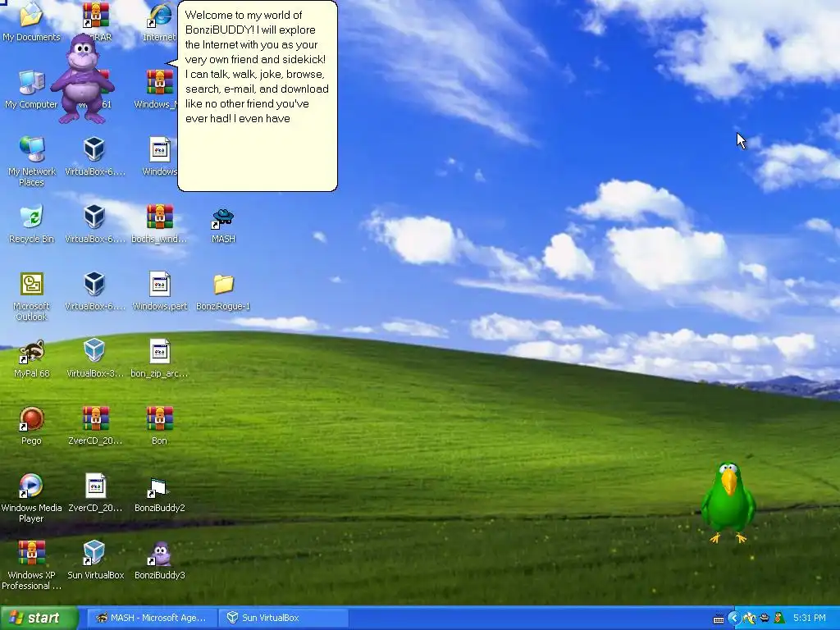840x630 pixels.
Task: Select the Windows XP Professional archive icon
Action: coord(31,565)
